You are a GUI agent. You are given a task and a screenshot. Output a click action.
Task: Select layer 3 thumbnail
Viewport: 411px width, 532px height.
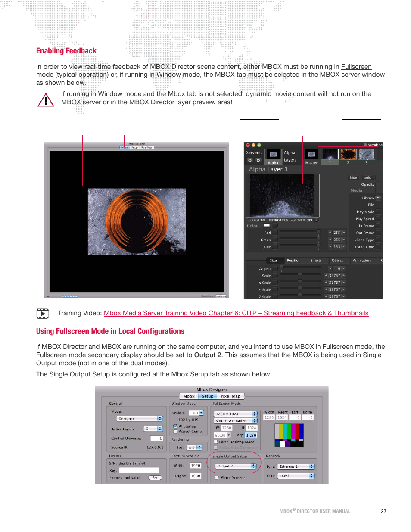click(367, 154)
